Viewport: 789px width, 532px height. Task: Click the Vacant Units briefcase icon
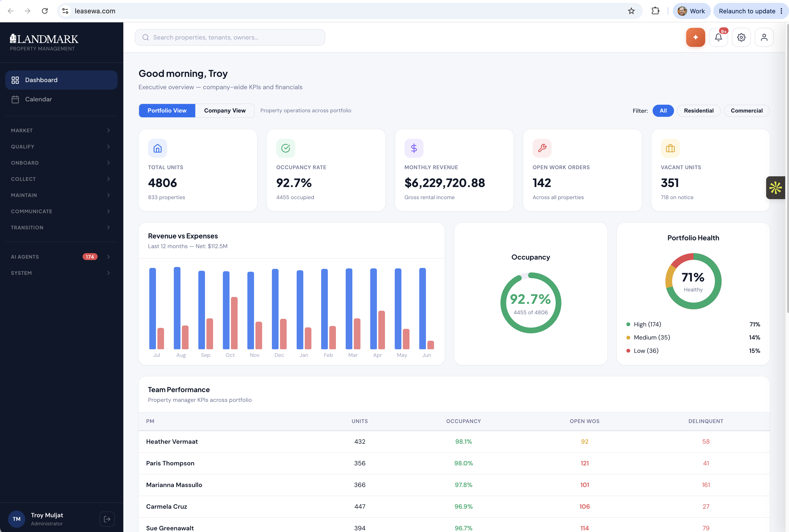670,148
